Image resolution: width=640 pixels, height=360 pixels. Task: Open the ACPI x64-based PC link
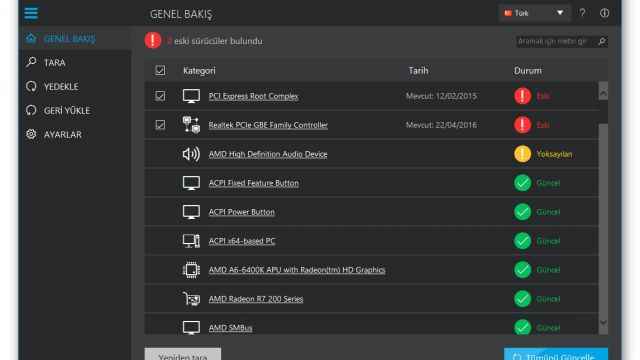242,241
